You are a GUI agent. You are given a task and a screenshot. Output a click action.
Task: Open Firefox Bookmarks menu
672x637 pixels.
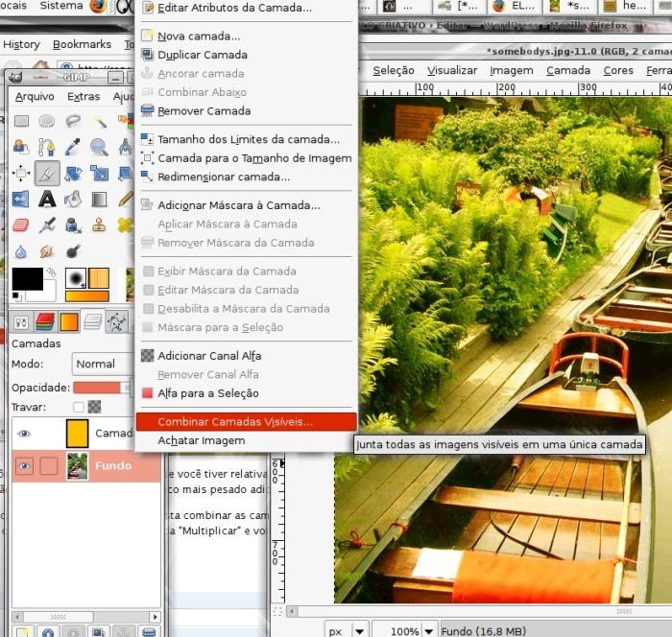pos(82,44)
